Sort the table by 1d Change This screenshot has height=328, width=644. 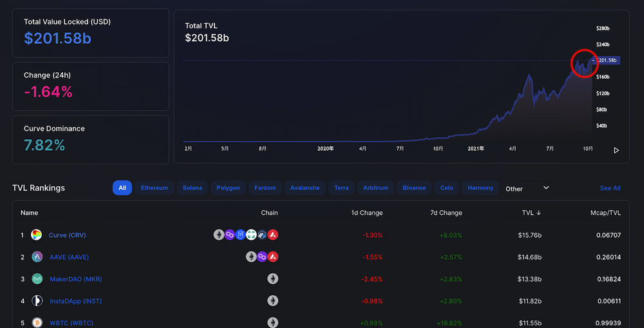(x=367, y=213)
